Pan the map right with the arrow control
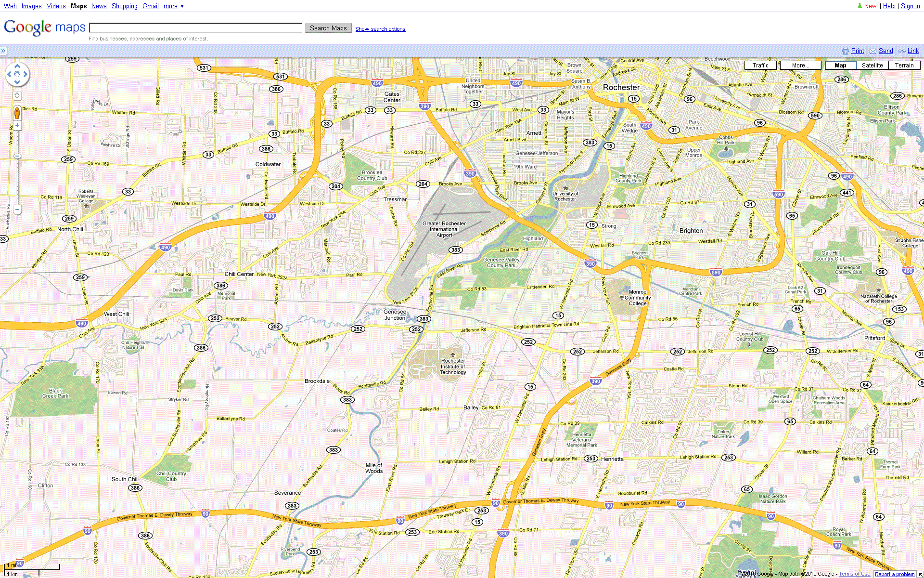 pyautogui.click(x=26, y=75)
